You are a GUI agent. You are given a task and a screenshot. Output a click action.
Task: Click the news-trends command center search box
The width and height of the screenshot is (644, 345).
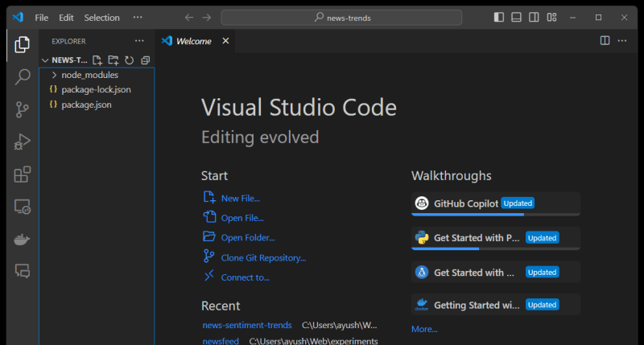point(341,18)
